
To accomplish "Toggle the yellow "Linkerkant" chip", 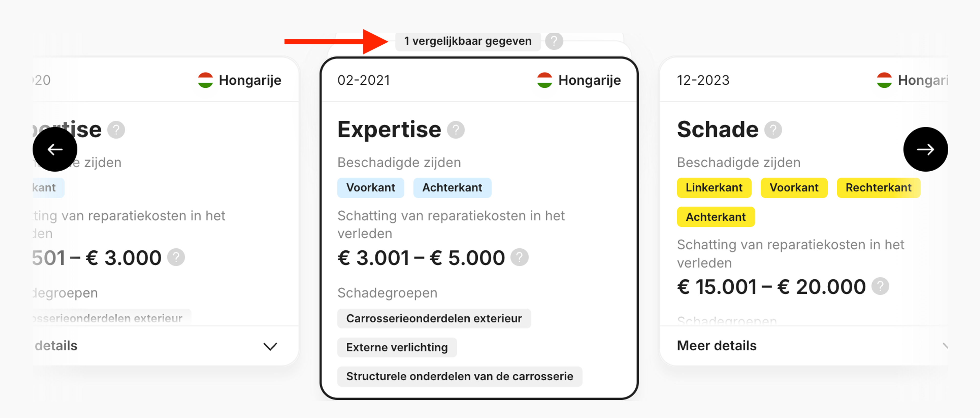I will (714, 187).
